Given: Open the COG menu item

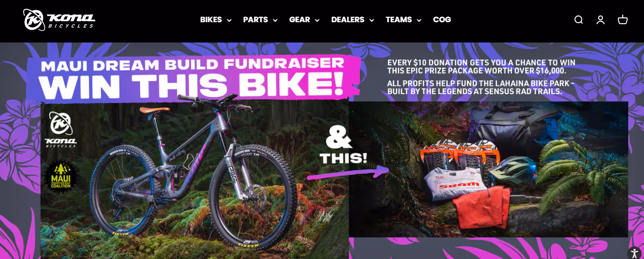Looking at the screenshot, I should pyautogui.click(x=442, y=20).
